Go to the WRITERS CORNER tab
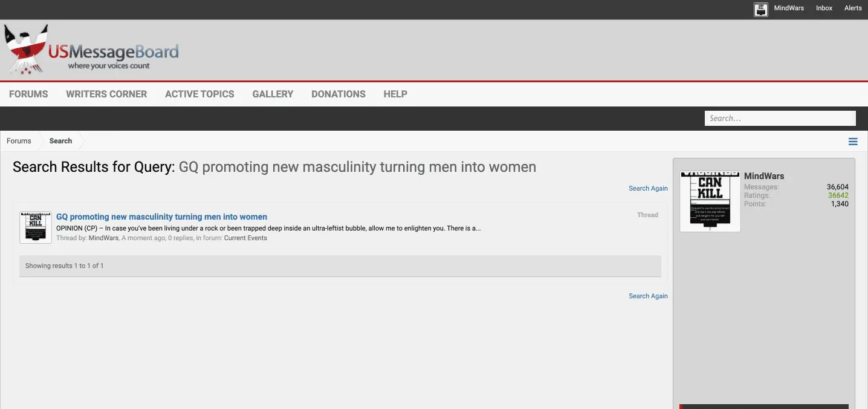Viewport: 868px width, 409px height. (106, 94)
